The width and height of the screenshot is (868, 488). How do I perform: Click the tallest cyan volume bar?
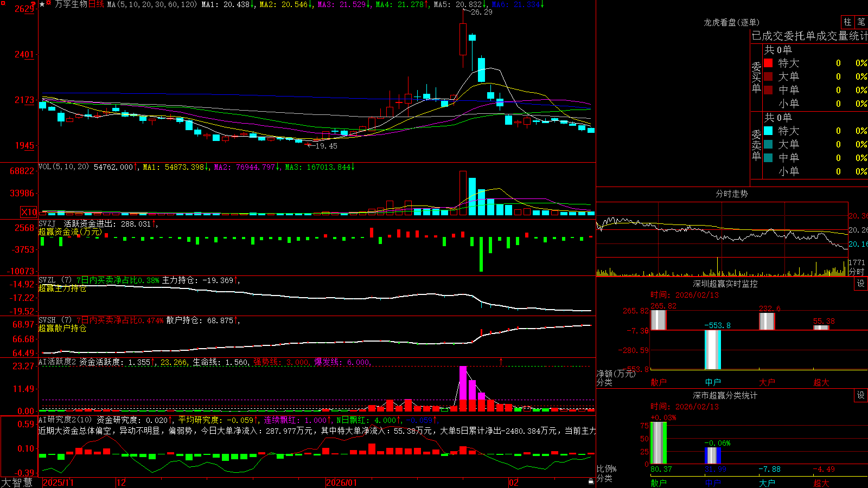click(472, 196)
